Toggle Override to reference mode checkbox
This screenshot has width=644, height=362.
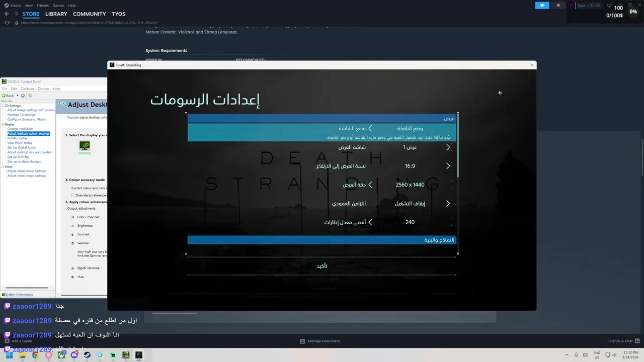73,195
